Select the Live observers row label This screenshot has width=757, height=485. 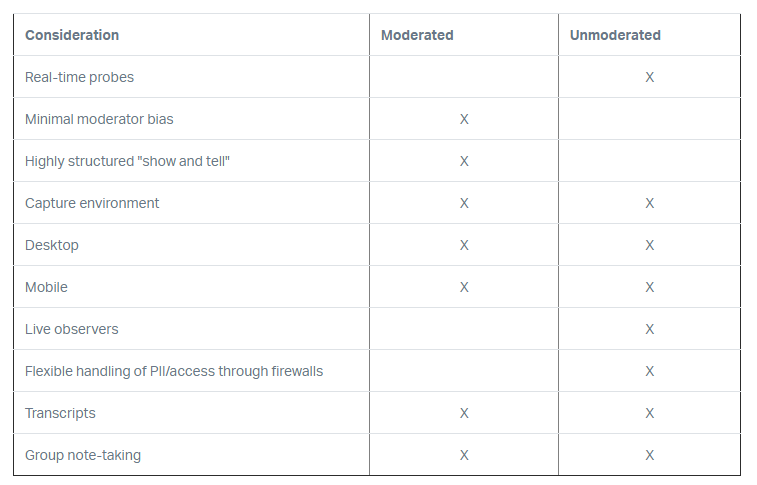(x=72, y=329)
